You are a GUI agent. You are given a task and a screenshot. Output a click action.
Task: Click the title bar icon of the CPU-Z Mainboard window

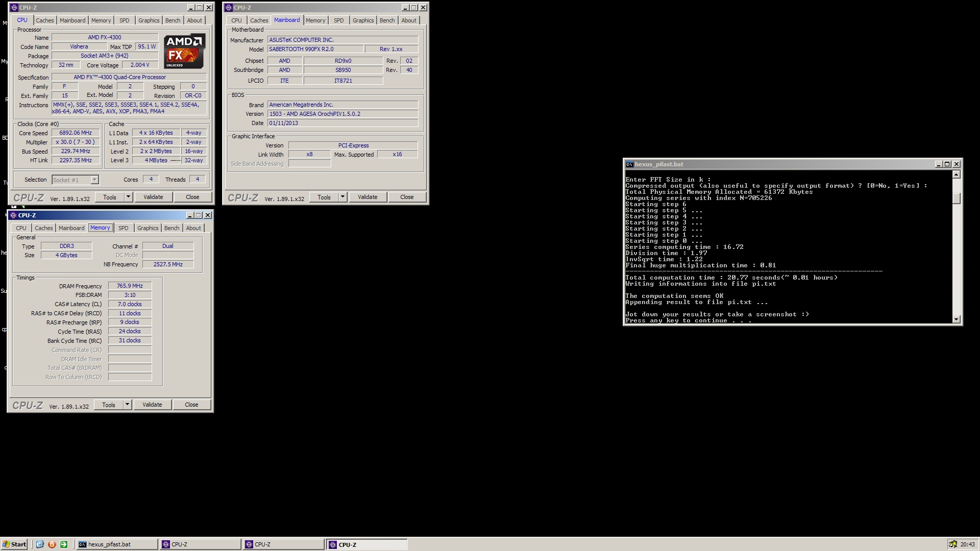[x=229, y=8]
